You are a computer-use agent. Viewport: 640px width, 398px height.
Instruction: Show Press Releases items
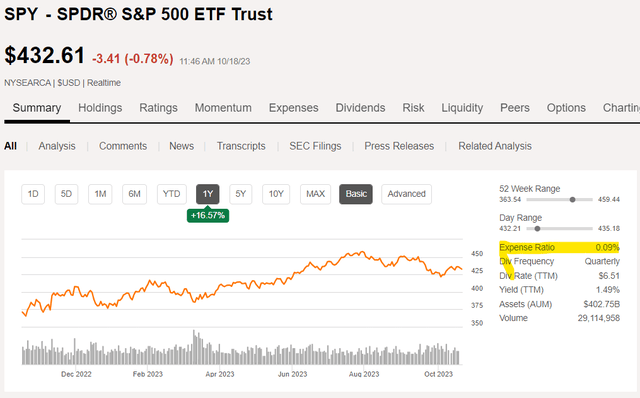point(399,146)
